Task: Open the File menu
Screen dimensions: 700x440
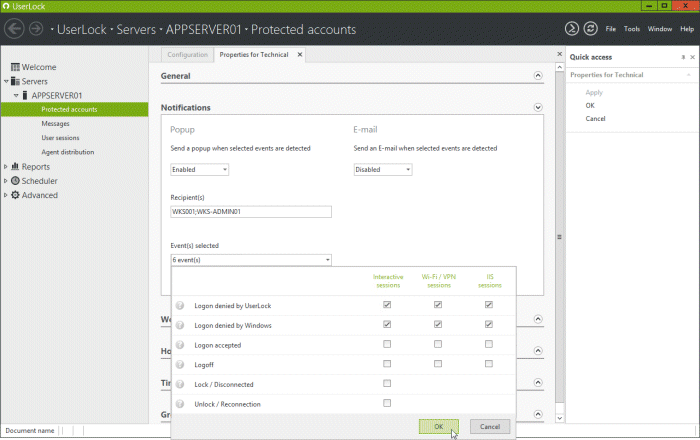Action: (611, 29)
